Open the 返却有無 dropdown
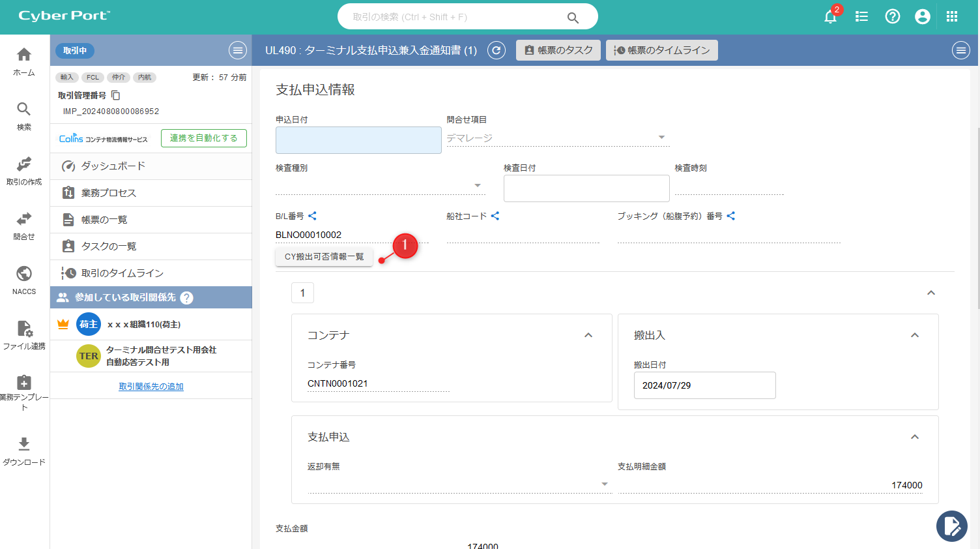The width and height of the screenshot is (980, 549). (x=604, y=484)
